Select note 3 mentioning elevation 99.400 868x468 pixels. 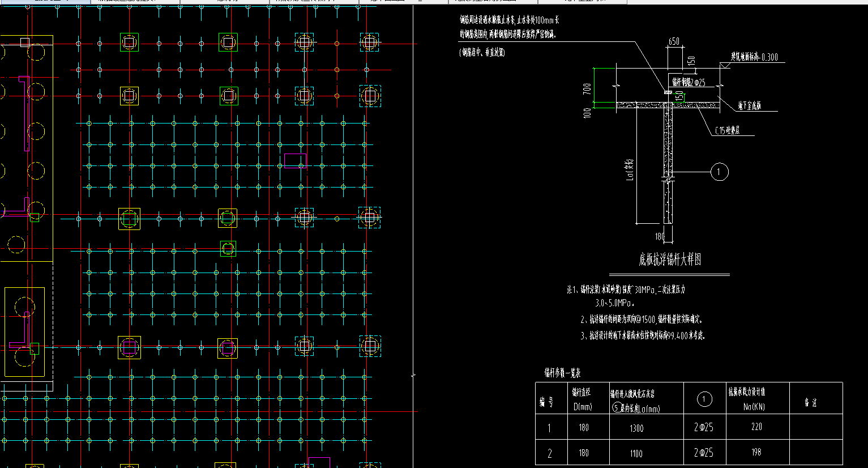coord(643,336)
